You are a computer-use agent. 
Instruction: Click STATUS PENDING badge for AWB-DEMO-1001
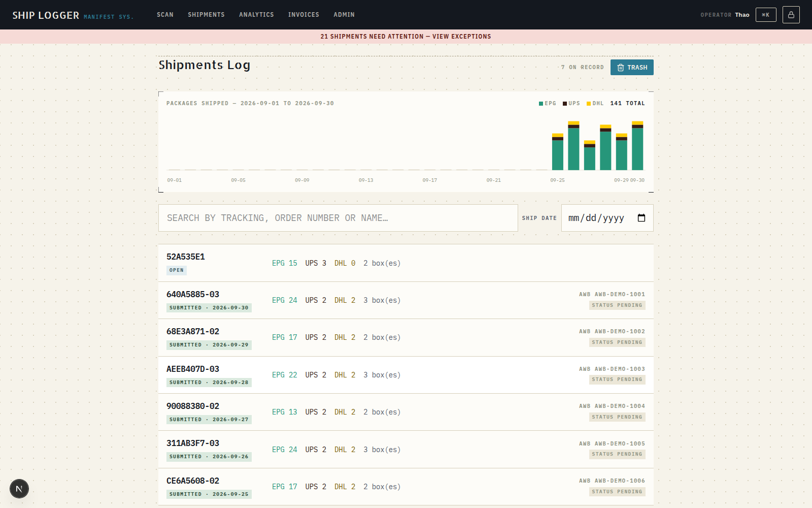(x=617, y=305)
